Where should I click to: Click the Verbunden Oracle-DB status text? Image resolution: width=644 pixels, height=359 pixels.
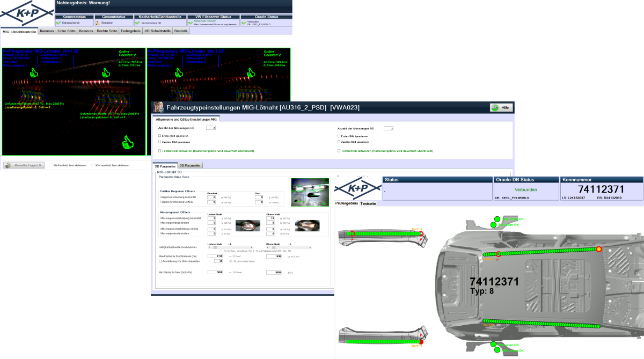pyautogui.click(x=525, y=189)
